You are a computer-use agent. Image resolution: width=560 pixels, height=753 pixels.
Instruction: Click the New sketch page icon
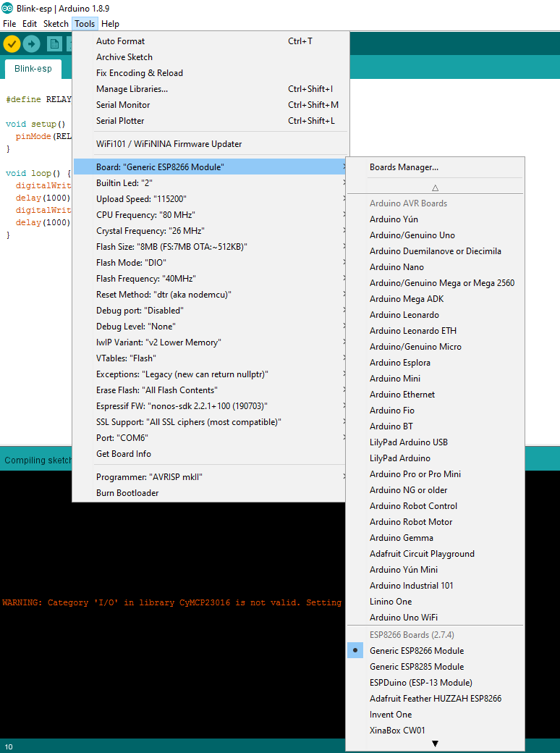(x=54, y=44)
